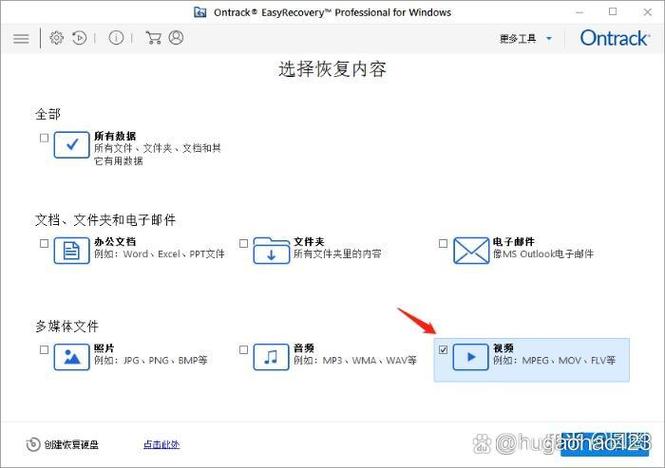Click the Outlook电子邮件 description text

[543, 254]
